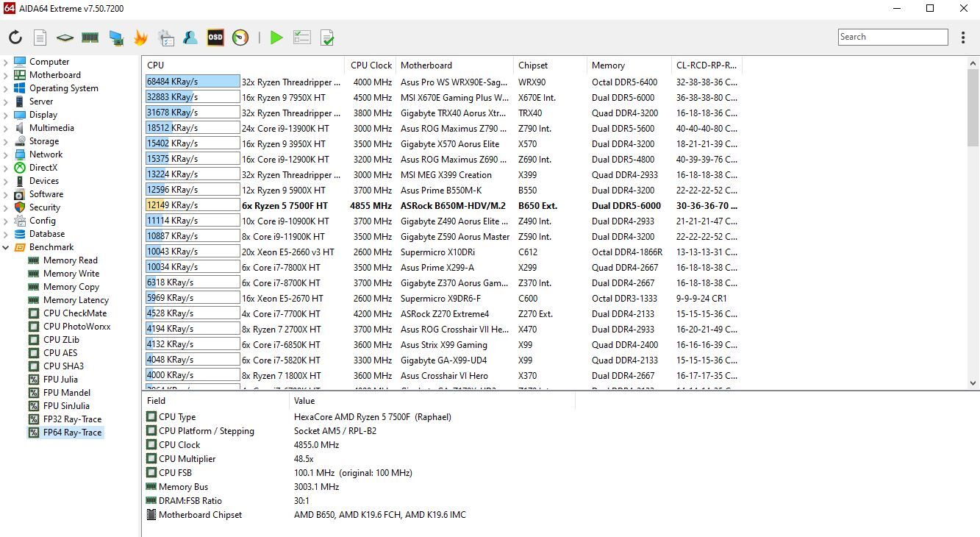Expand the Software tree node

click(x=6, y=194)
